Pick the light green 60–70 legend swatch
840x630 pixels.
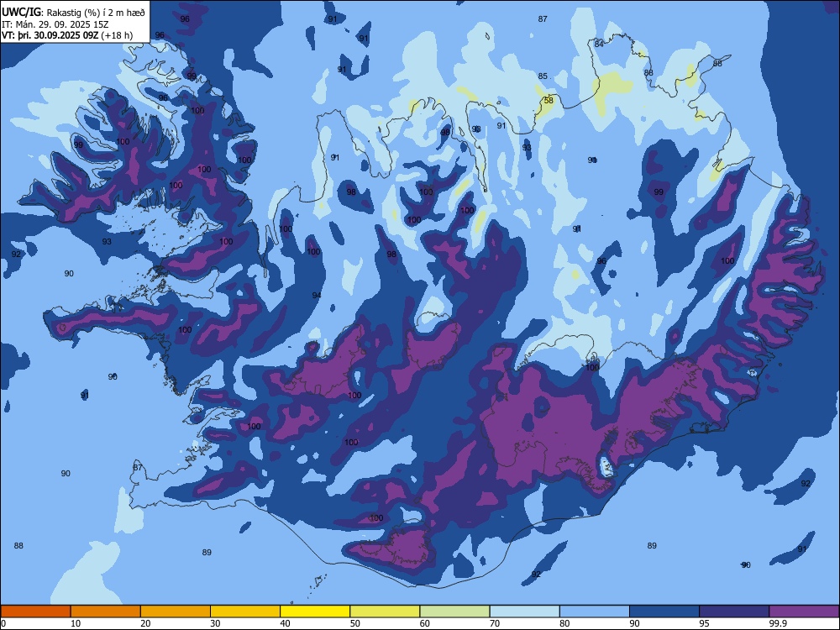454,612
